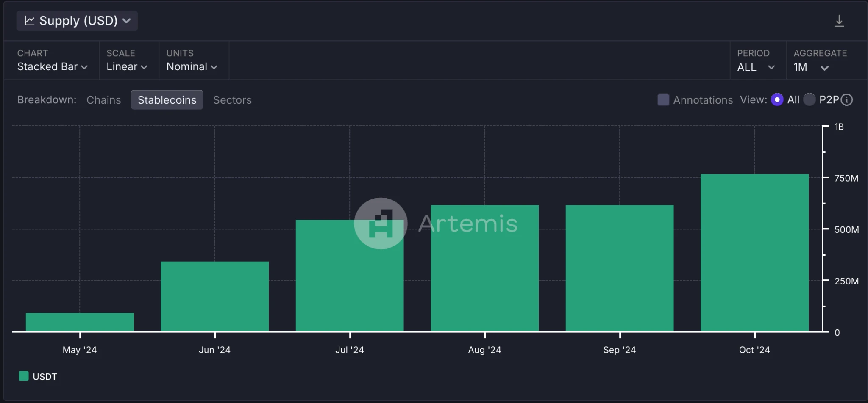Click the USDT legend label
Screen dimensions: 868x403
tap(44, 376)
